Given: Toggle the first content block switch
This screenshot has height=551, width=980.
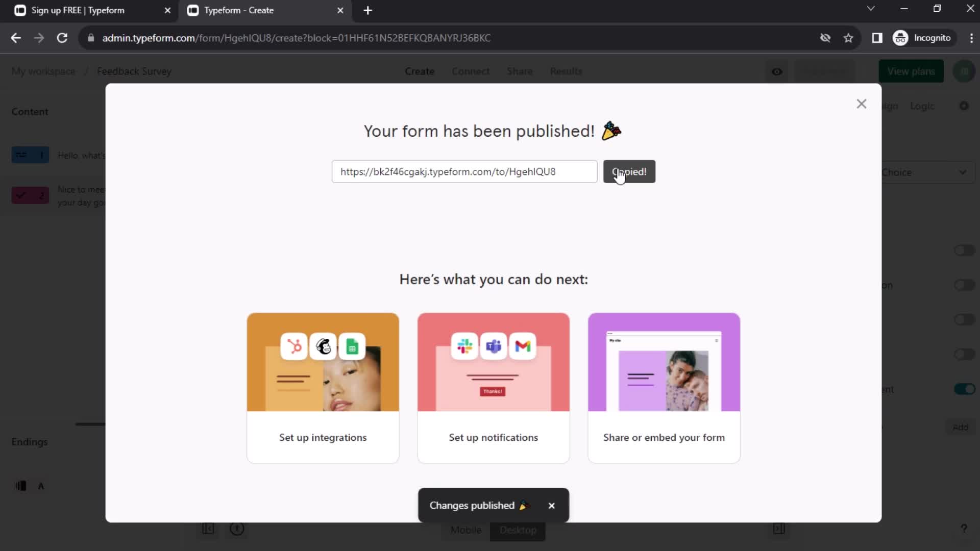Looking at the screenshot, I should 964,251.
